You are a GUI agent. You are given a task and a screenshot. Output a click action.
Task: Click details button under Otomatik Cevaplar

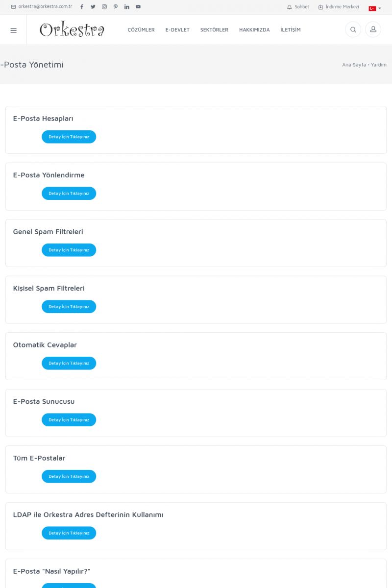69,363
